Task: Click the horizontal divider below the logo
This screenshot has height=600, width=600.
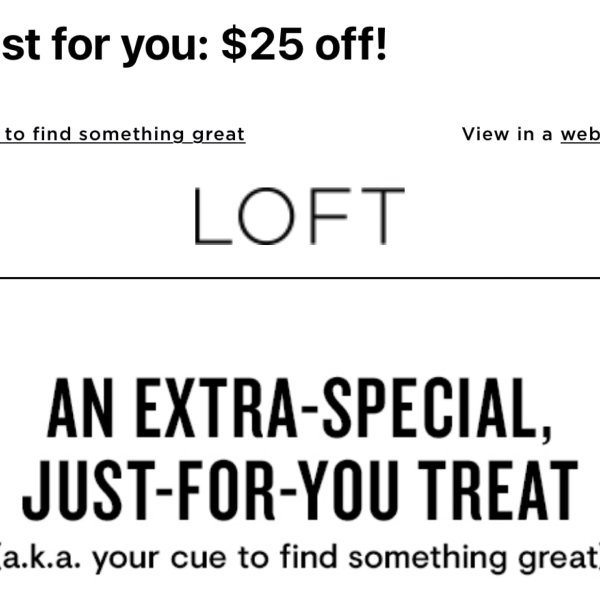Action: (x=300, y=278)
